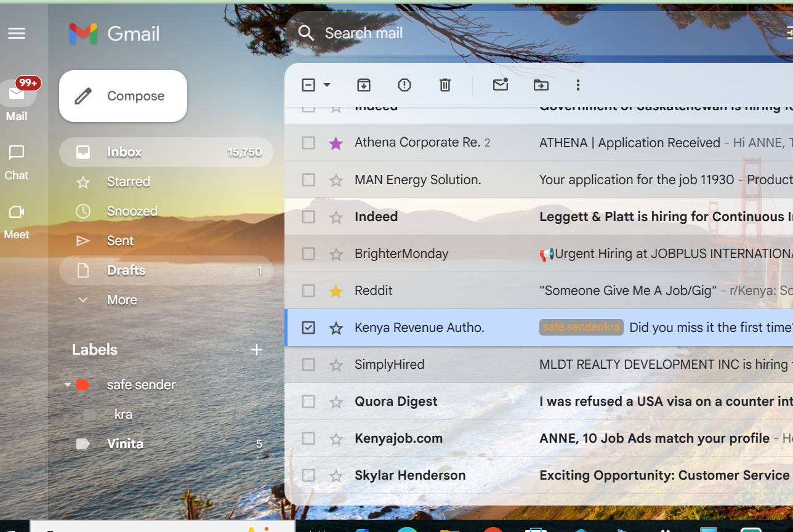The image size is (793, 532).
Task: Click the search magnifier icon
Action: click(x=306, y=33)
